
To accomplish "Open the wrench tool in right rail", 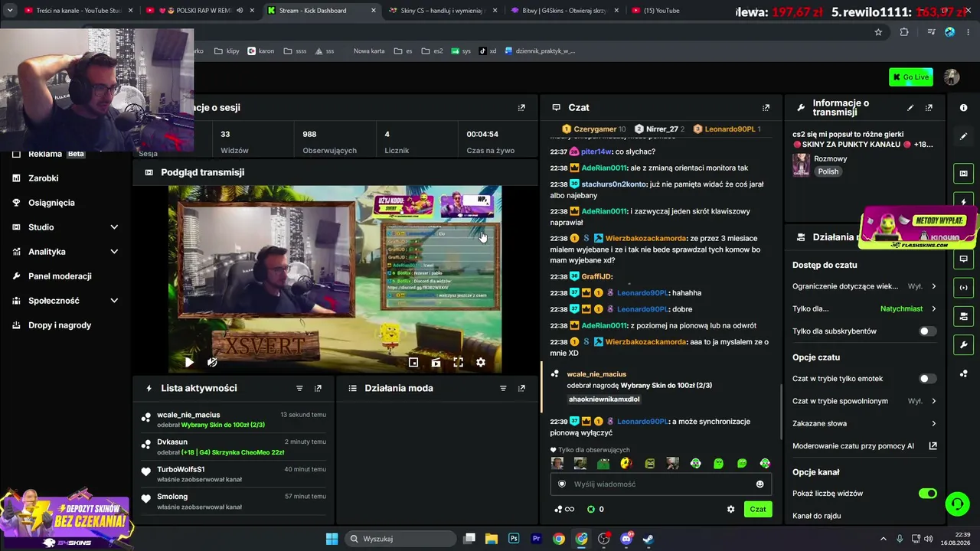I will tap(963, 345).
